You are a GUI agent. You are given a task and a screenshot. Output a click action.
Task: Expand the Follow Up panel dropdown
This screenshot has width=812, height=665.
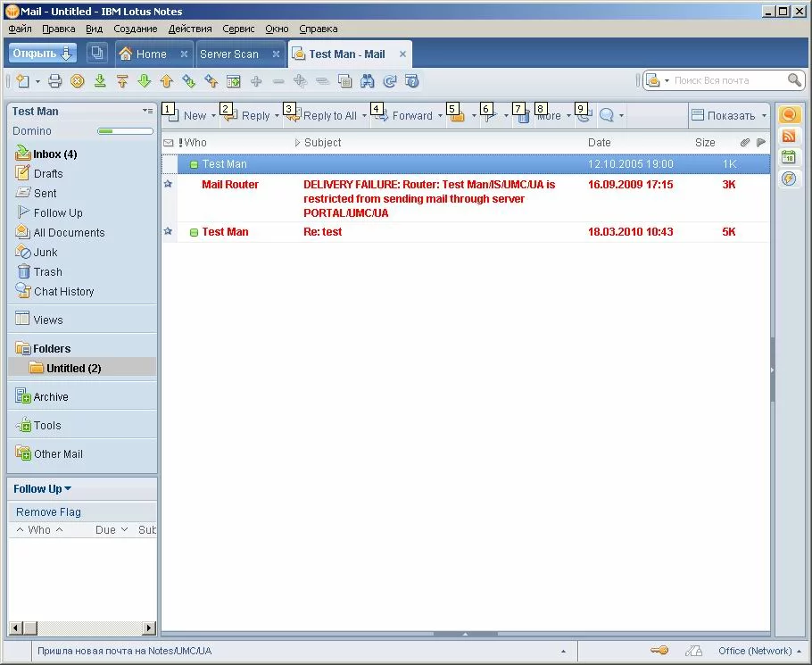tap(68, 489)
